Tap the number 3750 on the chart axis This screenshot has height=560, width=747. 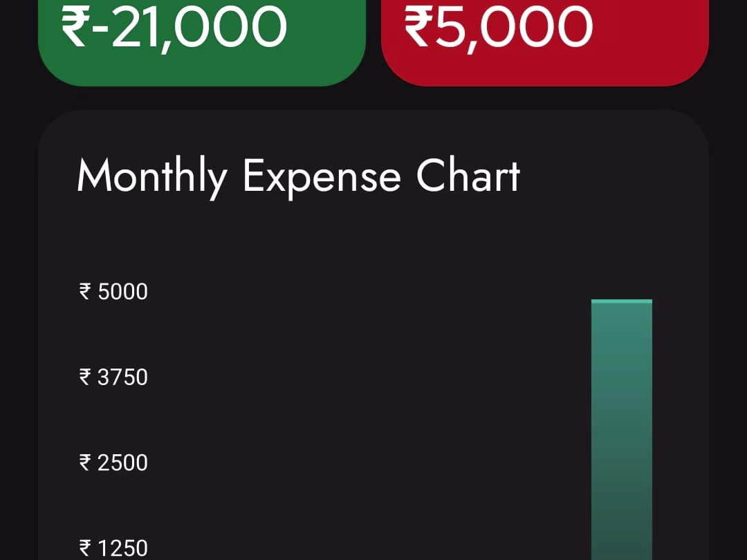pyautogui.click(x=123, y=377)
